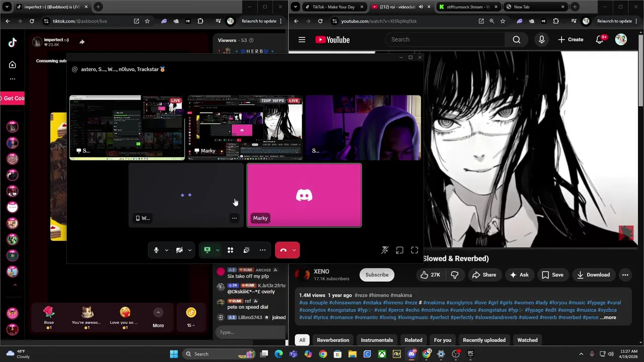Turn on camera in Discord call
Screen dimensions: 644x362
179,250
